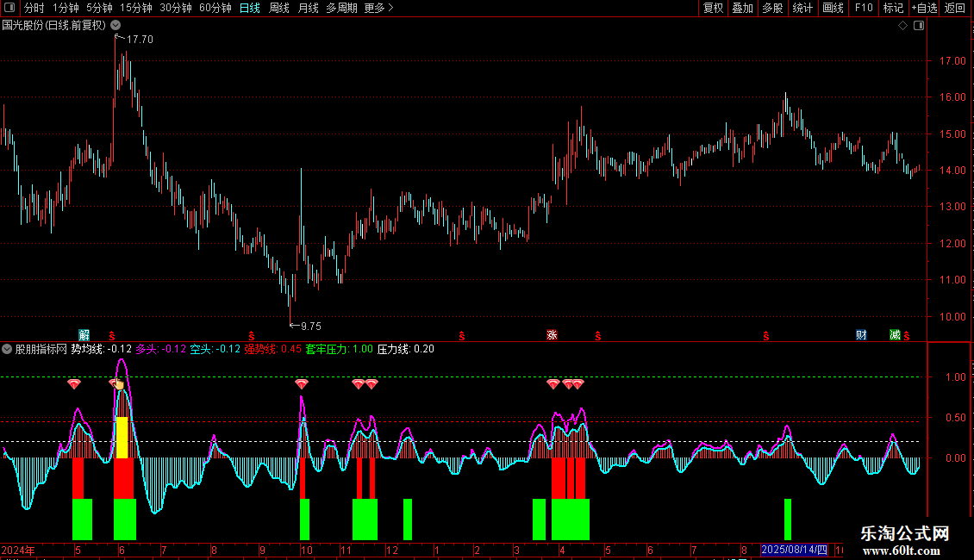The width and height of the screenshot is (974, 560).
Task: Click the green signal block in August 2025
Action: [x=788, y=519]
